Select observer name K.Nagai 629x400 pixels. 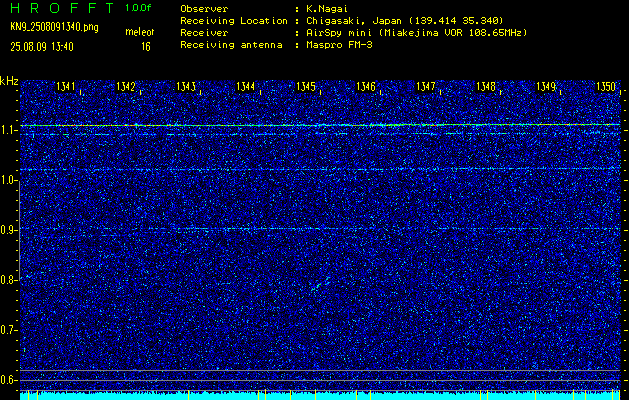click(x=328, y=8)
